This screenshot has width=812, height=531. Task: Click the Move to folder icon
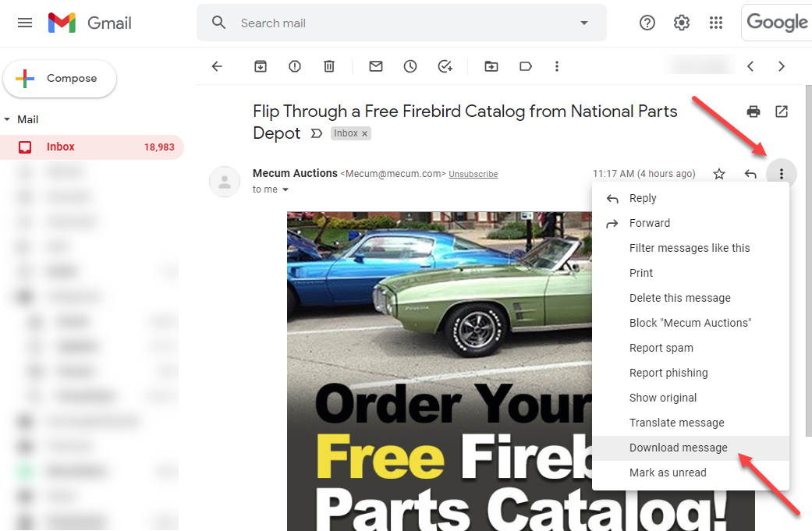coord(491,66)
